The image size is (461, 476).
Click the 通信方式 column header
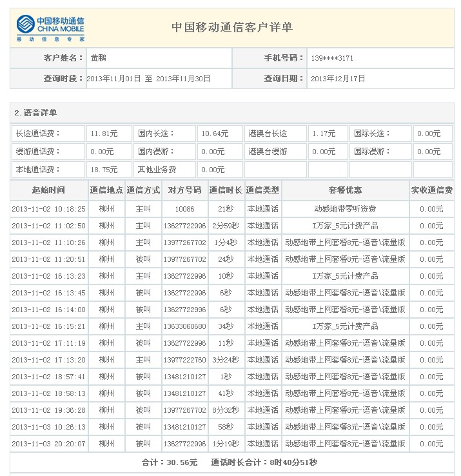point(143,190)
